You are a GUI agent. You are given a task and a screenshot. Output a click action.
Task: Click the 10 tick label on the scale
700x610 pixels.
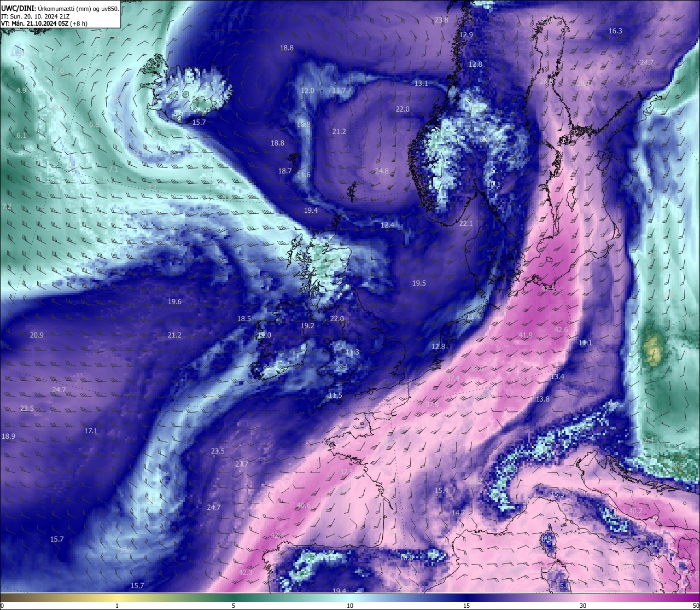[350, 606]
